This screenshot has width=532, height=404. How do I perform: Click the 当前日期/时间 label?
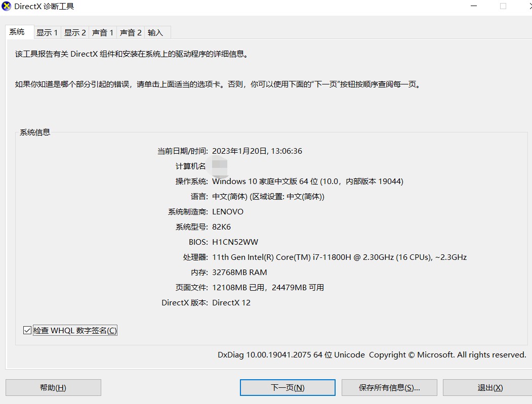coord(183,151)
